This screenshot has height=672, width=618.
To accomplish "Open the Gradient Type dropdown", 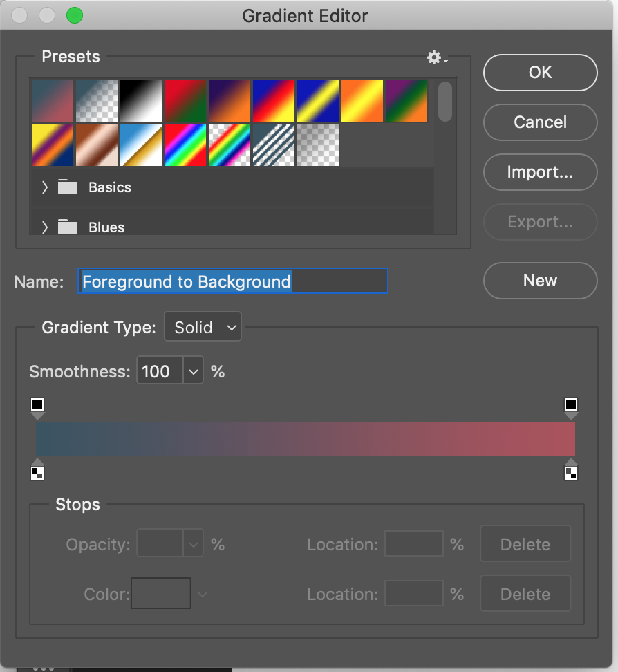I will click(x=203, y=327).
